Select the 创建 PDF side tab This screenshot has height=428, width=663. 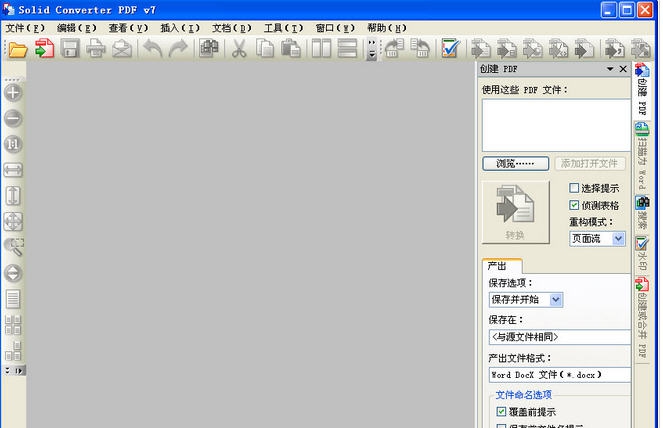(642, 90)
